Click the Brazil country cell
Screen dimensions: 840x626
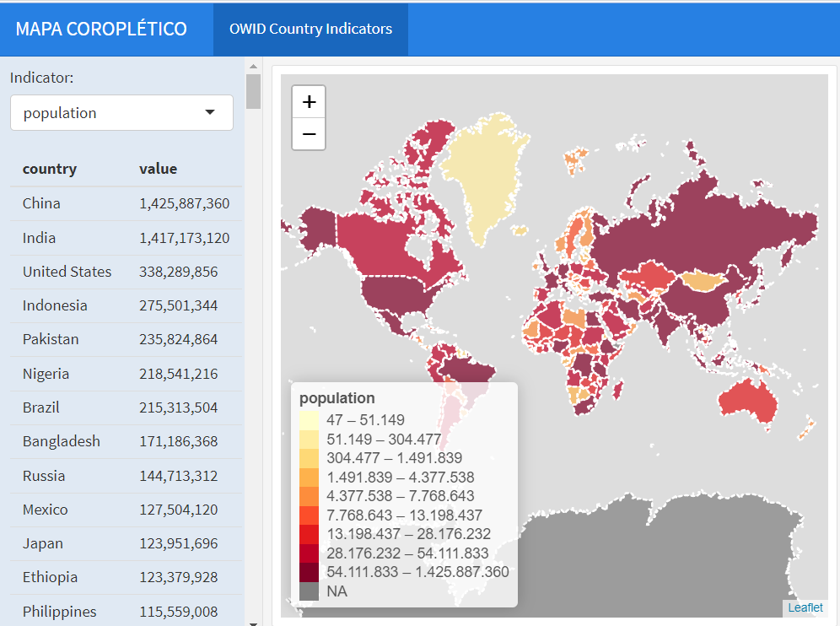pyautogui.click(x=40, y=407)
